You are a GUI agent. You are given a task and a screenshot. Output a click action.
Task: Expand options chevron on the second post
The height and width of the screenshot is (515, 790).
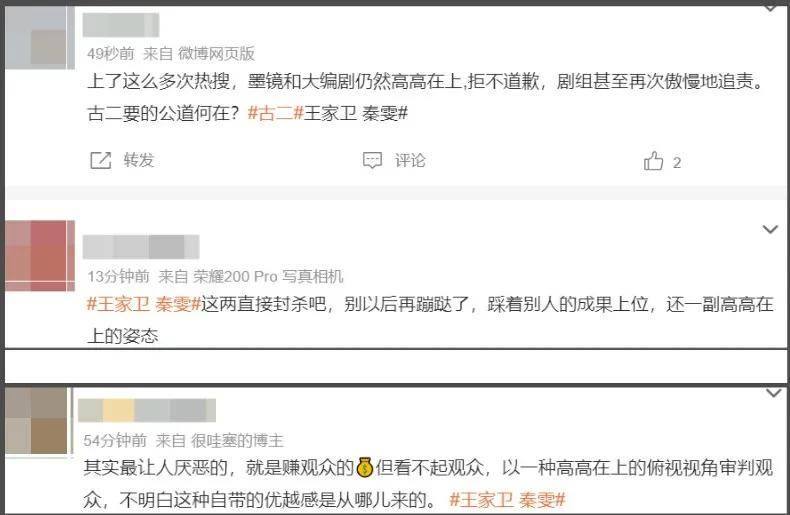point(770,230)
